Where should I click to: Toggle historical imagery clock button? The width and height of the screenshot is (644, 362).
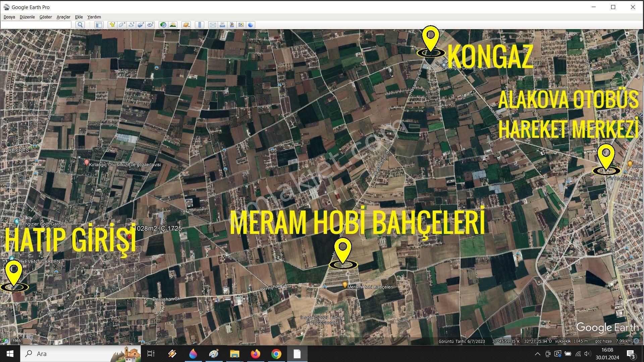coord(163,24)
